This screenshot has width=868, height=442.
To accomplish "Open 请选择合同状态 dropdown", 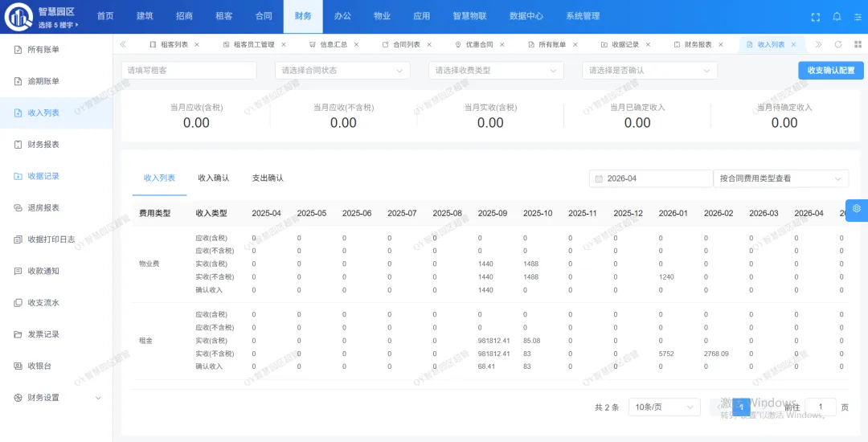I will pos(342,70).
